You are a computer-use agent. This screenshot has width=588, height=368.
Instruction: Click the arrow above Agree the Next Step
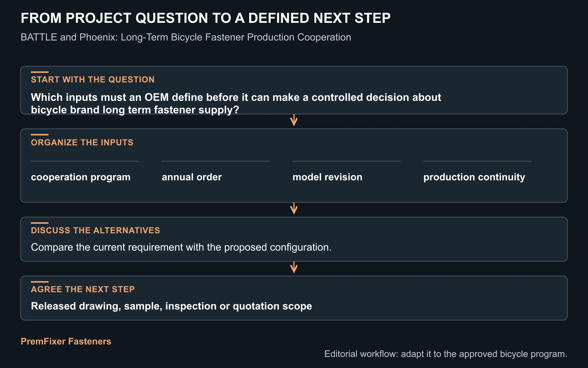point(294,268)
